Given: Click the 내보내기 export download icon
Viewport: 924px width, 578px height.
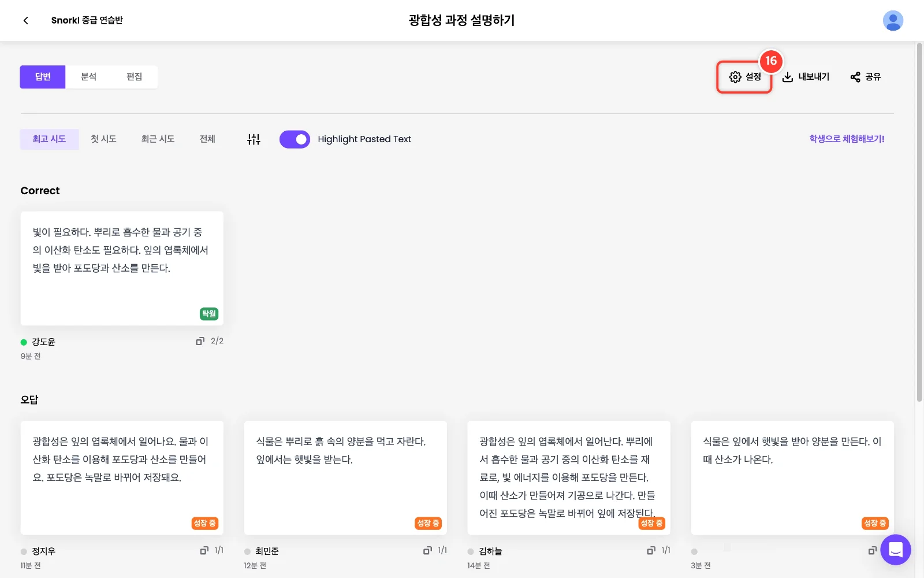Looking at the screenshot, I should [787, 77].
